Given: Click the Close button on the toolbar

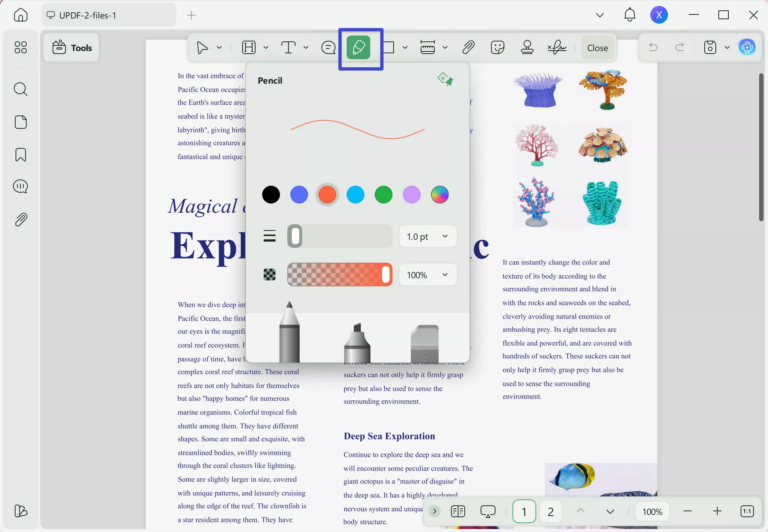Looking at the screenshot, I should point(597,47).
